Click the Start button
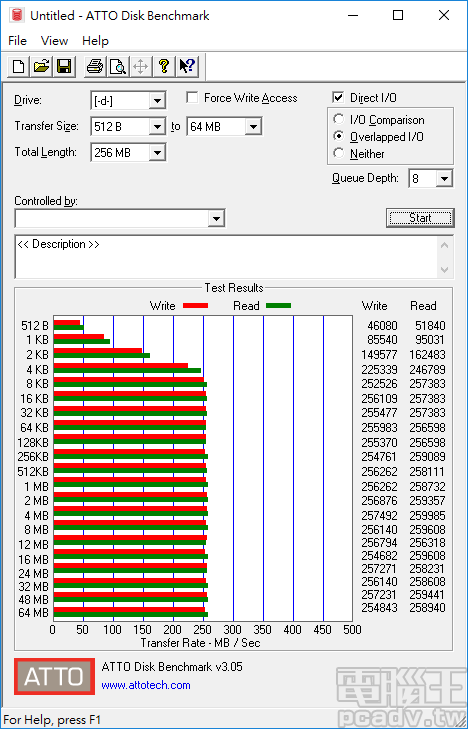This screenshot has height=729, width=468. pos(420,218)
